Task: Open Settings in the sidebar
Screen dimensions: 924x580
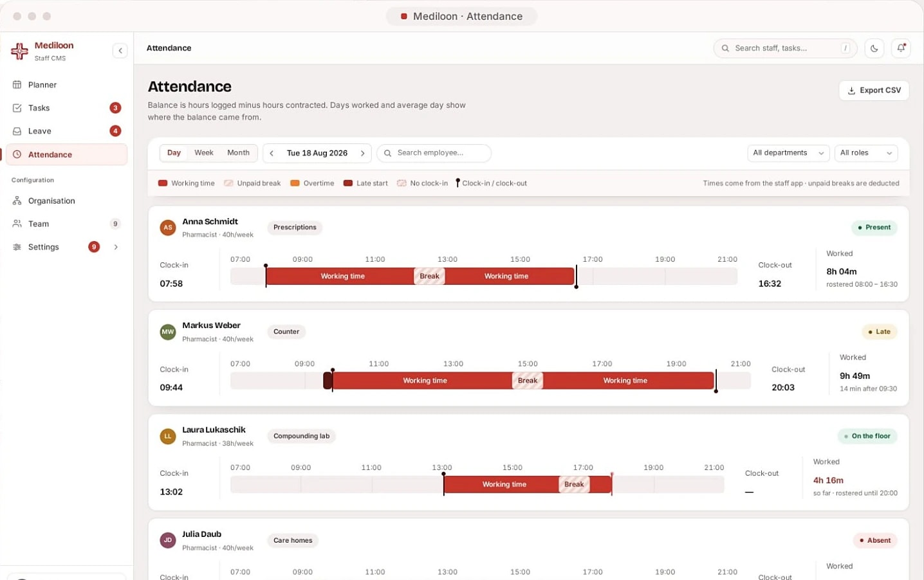Action: [67, 247]
